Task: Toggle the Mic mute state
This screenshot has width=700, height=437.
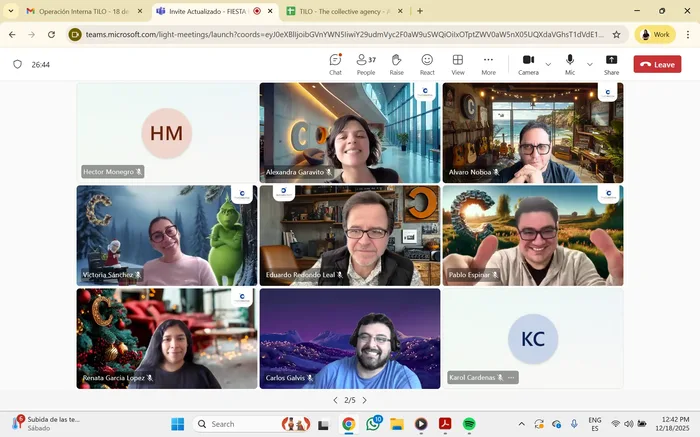Action: coord(570,64)
